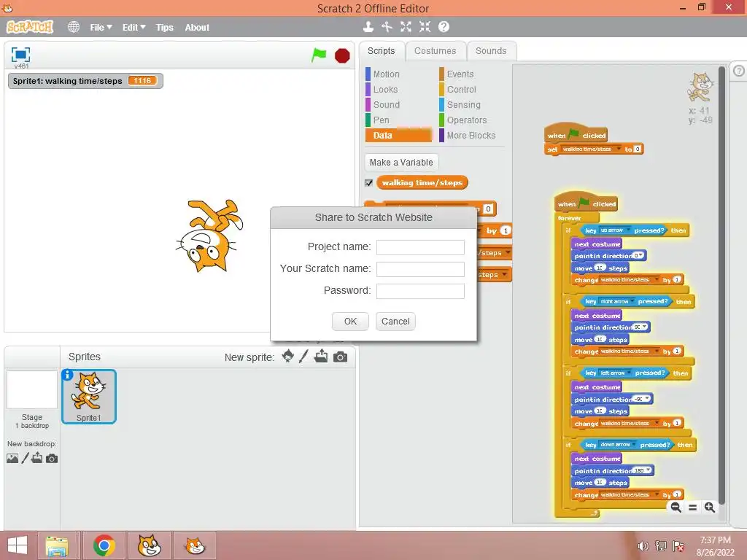Switch to the Sounds tab
The image size is (747, 560).
point(491,51)
